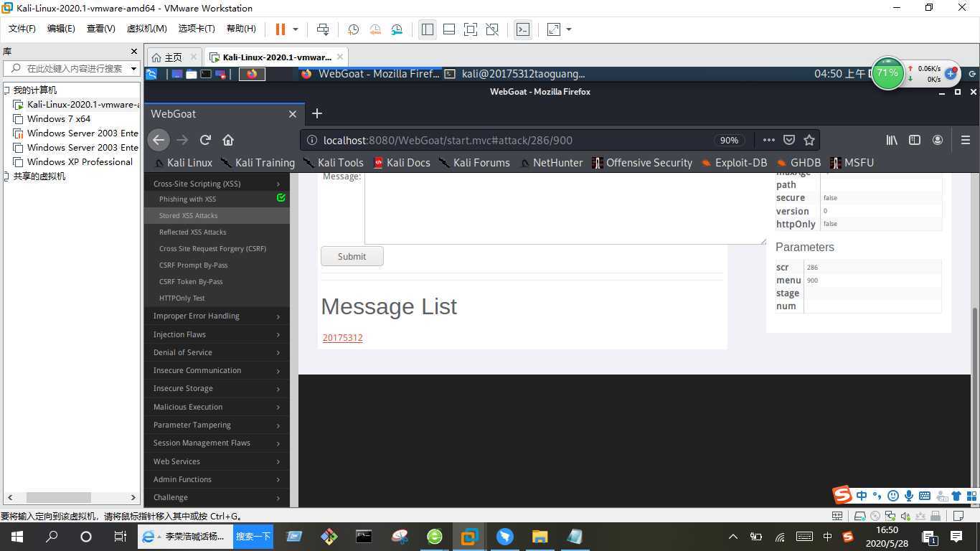
Task: Click the stretch guest display icon
Action: [x=554, y=29]
